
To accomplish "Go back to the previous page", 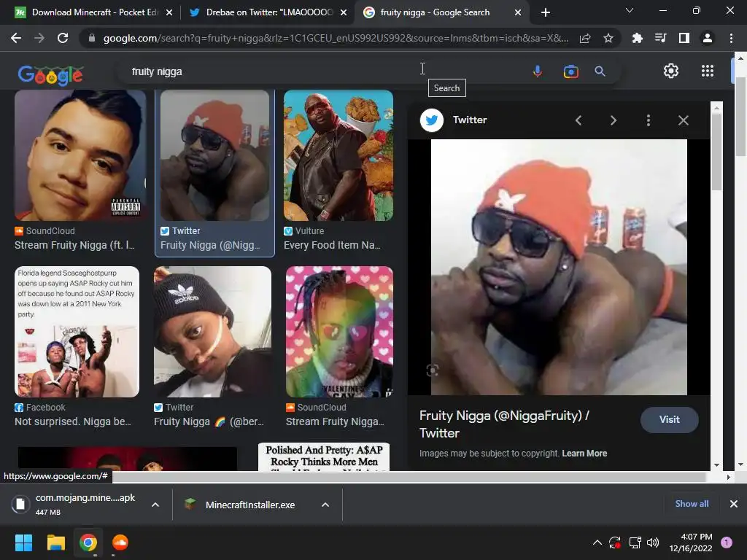I will (16, 38).
